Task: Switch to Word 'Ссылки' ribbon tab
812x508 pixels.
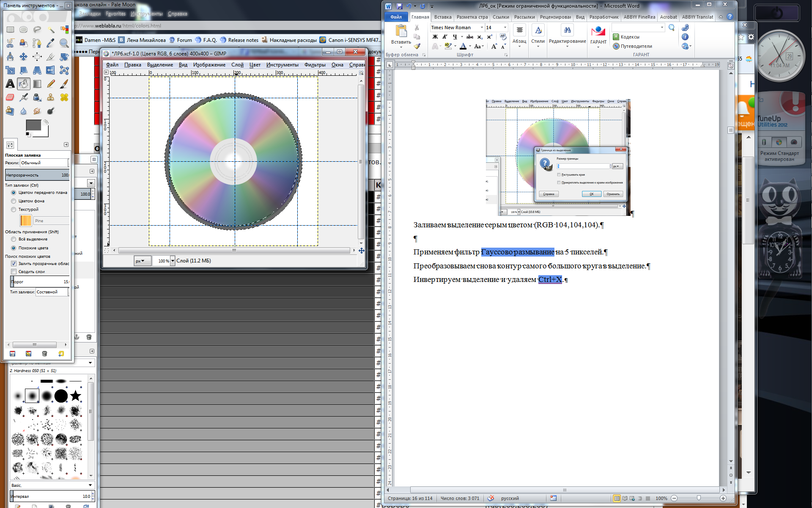Action: click(501, 17)
